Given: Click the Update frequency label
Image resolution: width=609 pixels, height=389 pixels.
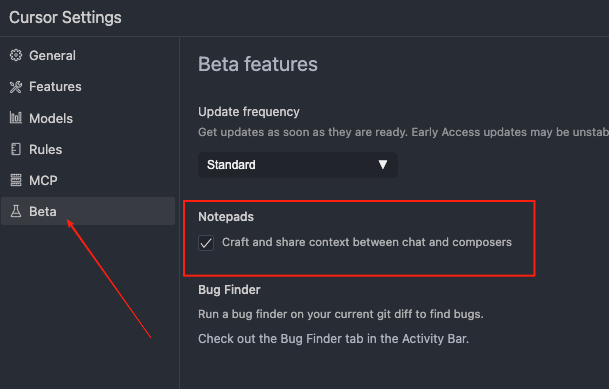Looking at the screenshot, I should point(249,112).
